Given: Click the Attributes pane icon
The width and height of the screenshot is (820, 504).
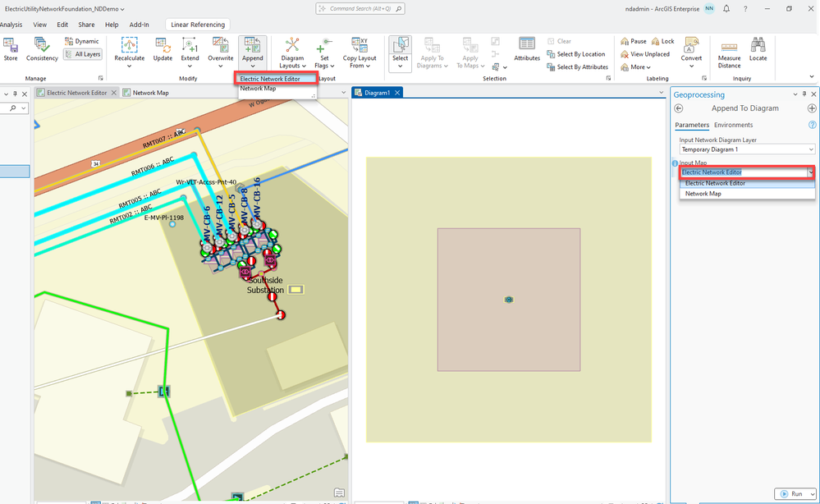Looking at the screenshot, I should pos(527,49).
